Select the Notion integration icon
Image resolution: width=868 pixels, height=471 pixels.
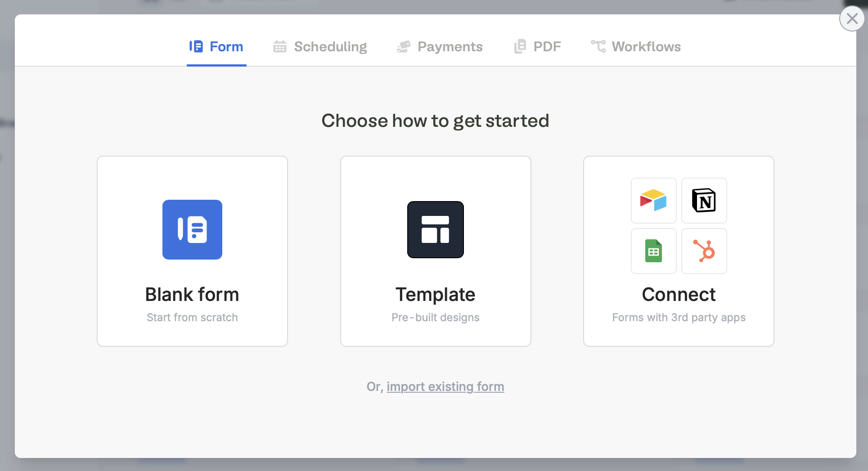tap(704, 201)
